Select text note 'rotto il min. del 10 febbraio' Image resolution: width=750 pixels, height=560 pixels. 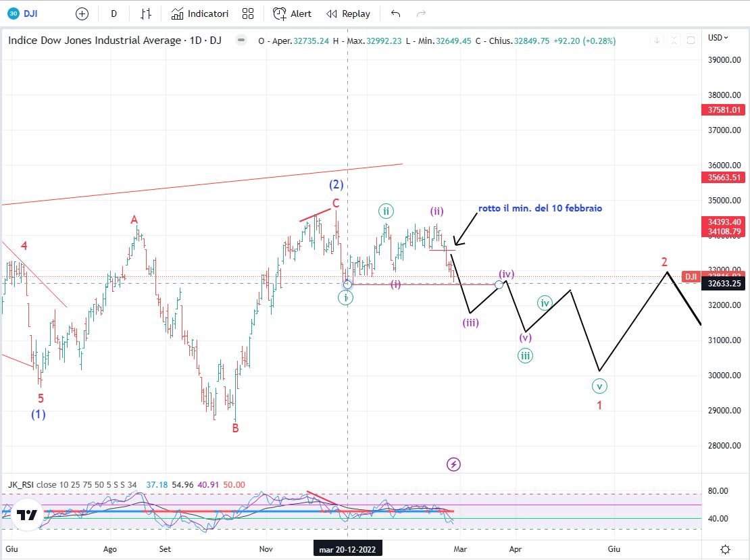pyautogui.click(x=540, y=208)
